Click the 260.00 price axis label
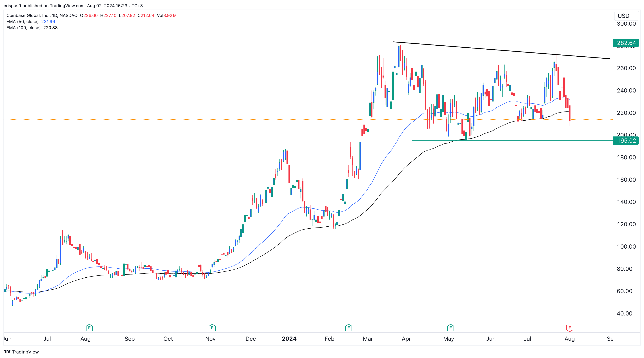This screenshot has width=644, height=358. 626,68
